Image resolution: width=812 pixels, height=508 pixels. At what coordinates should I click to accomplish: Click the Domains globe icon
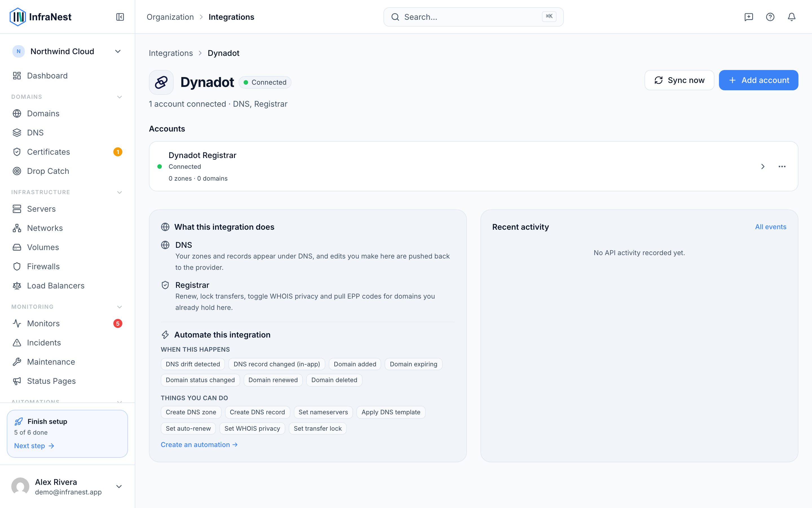pyautogui.click(x=17, y=113)
